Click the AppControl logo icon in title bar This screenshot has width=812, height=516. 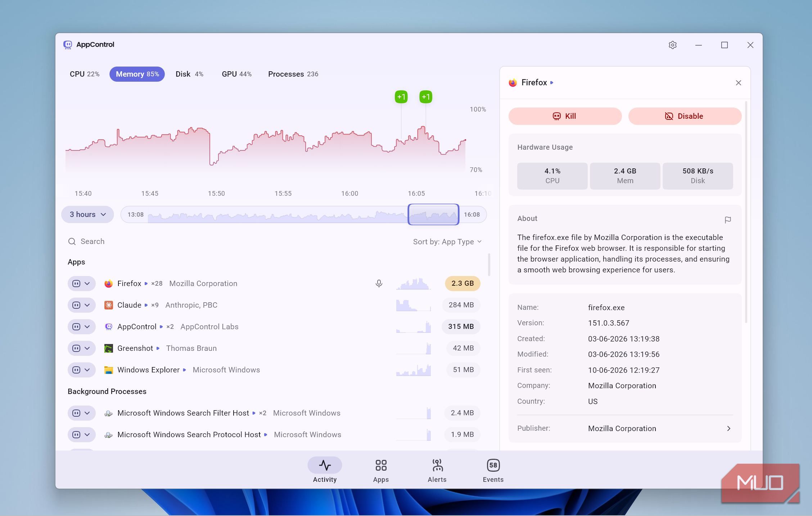click(x=68, y=45)
